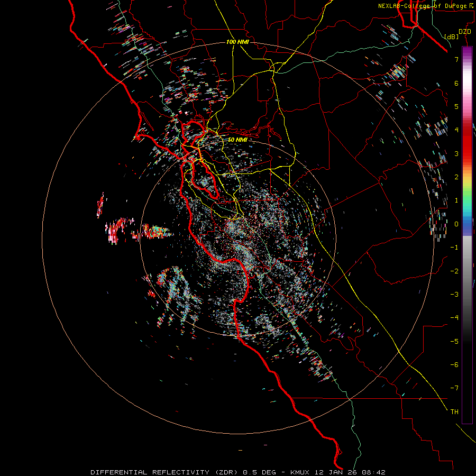Click the "4" value on the dB scale
The image size is (476, 476).
456,130
